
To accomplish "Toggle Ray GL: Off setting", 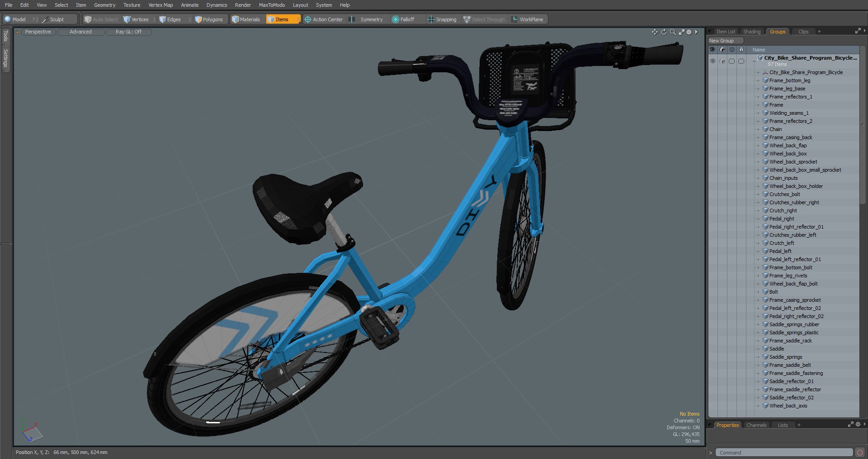I will 129,32.
